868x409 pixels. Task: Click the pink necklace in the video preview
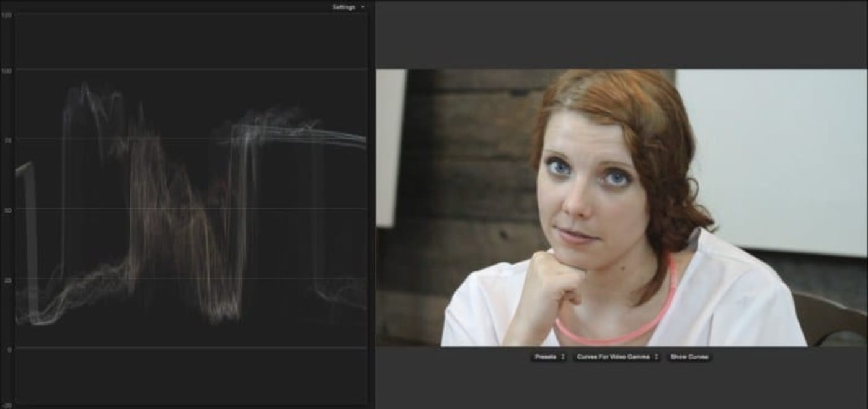click(620, 335)
